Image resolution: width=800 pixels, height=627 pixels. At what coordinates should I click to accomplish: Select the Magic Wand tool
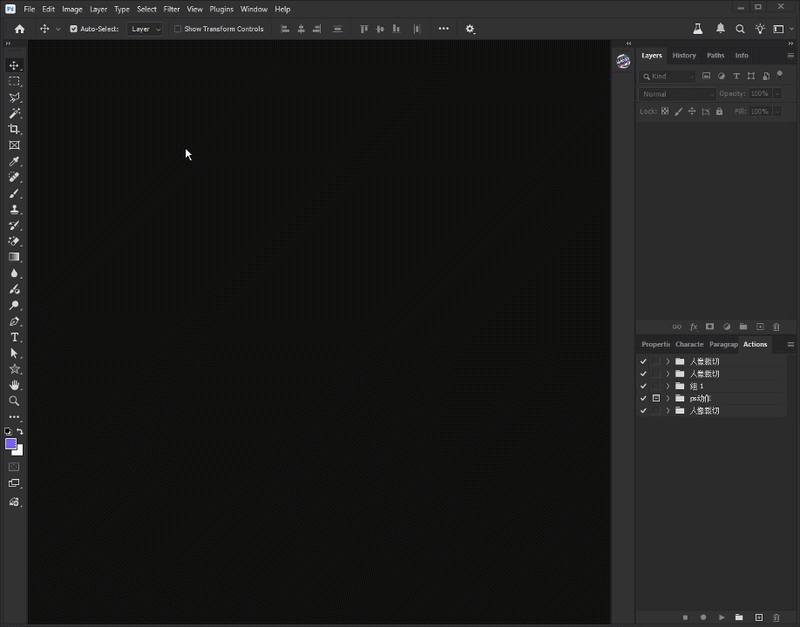(x=14, y=113)
